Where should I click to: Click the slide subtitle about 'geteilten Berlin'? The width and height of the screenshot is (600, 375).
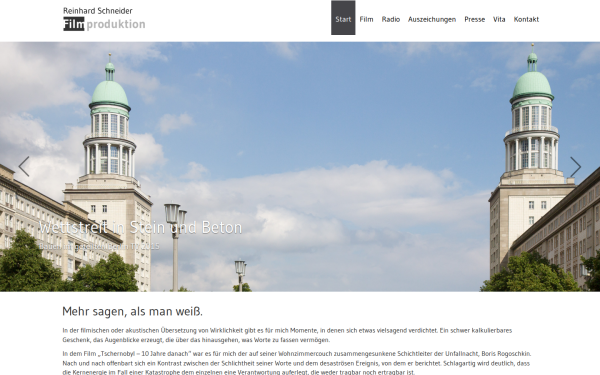pos(99,246)
